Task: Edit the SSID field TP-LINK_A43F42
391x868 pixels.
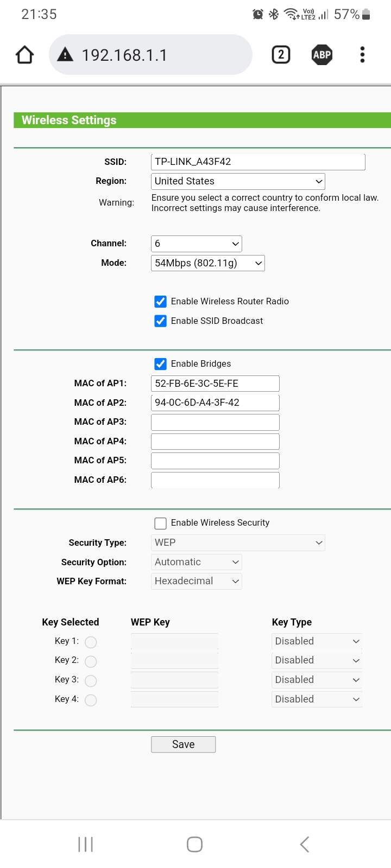Action: pos(258,162)
